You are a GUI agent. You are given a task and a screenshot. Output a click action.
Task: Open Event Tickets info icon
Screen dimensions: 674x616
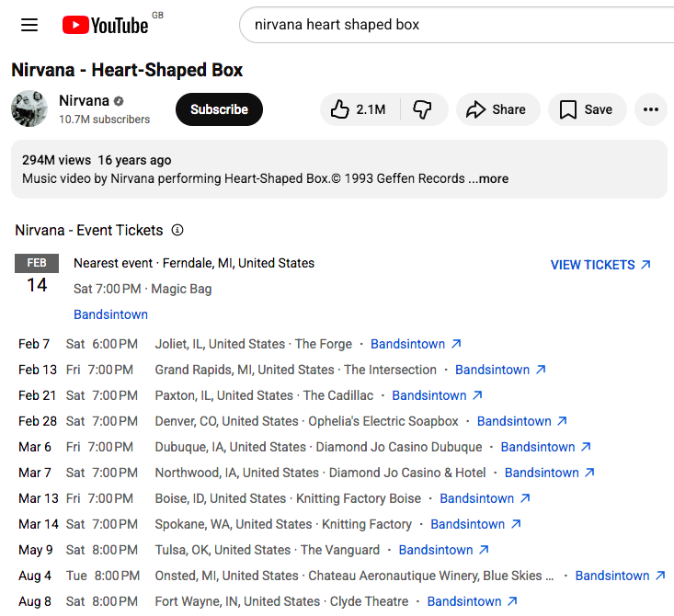(x=177, y=230)
